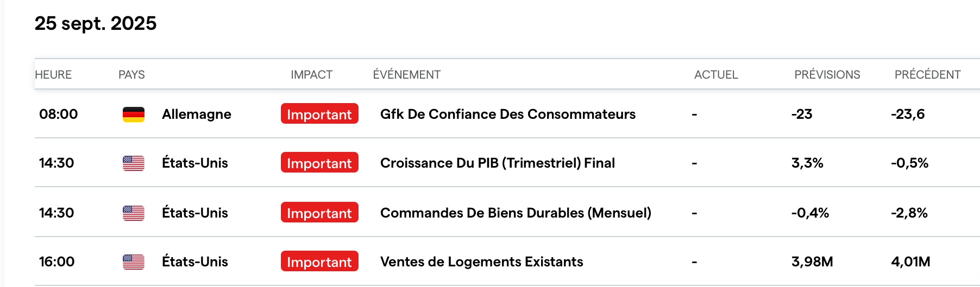Click Important badge for Ventes de Logements
This screenshot has width=980, height=287.
[319, 262]
